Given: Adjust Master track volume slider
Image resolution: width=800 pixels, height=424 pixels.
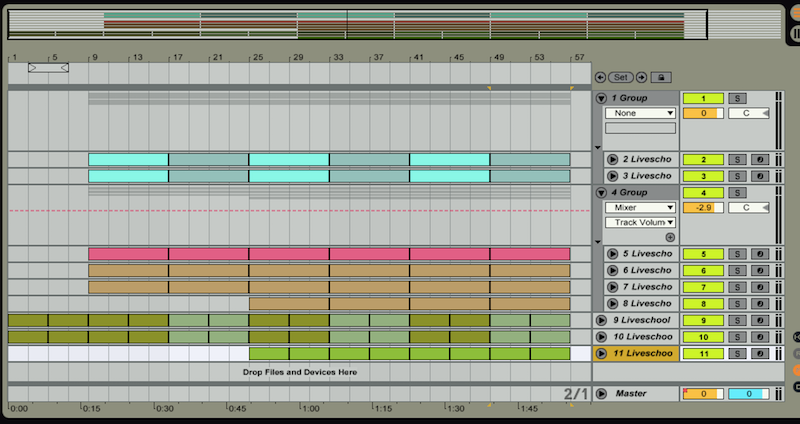Looking at the screenshot, I should pyautogui.click(x=703, y=394).
